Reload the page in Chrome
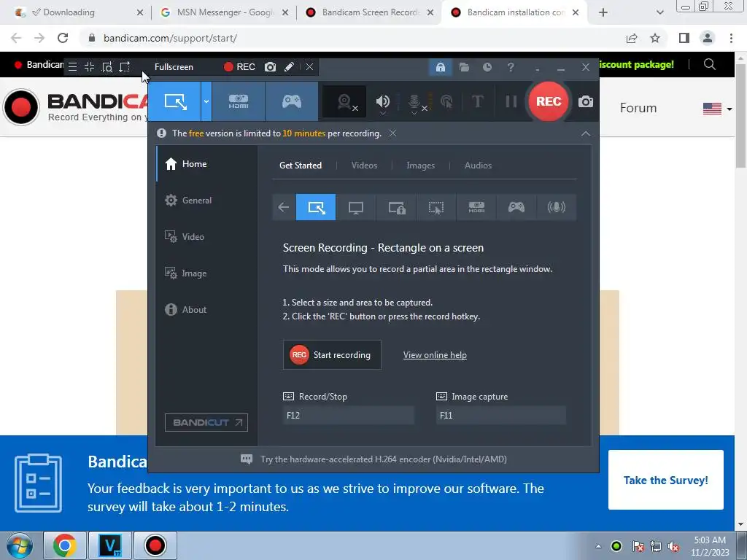747x560 pixels. coord(63,38)
